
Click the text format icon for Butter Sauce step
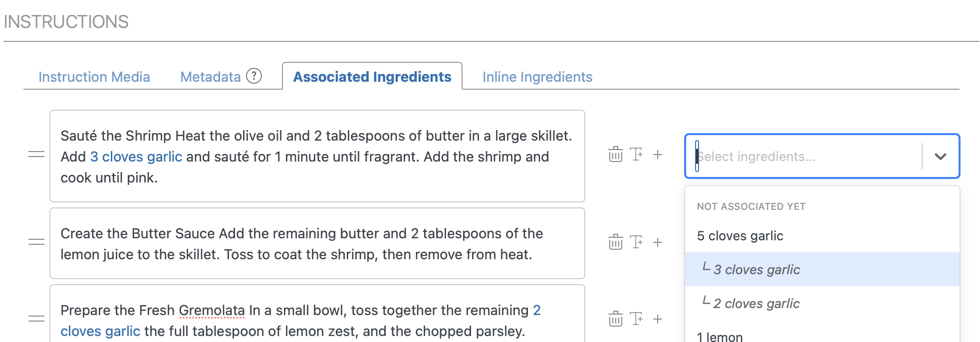(x=636, y=242)
